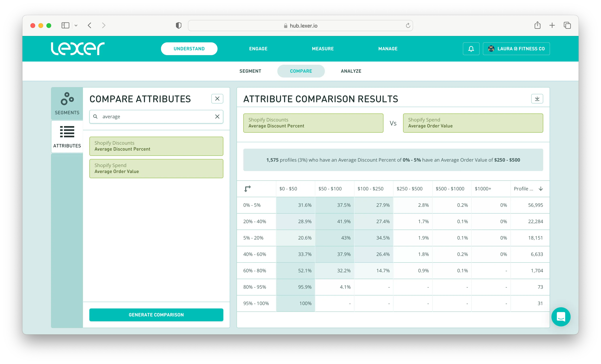Swap table axes with pivot arrow icon
Screen dimensions: 601x364
click(247, 189)
